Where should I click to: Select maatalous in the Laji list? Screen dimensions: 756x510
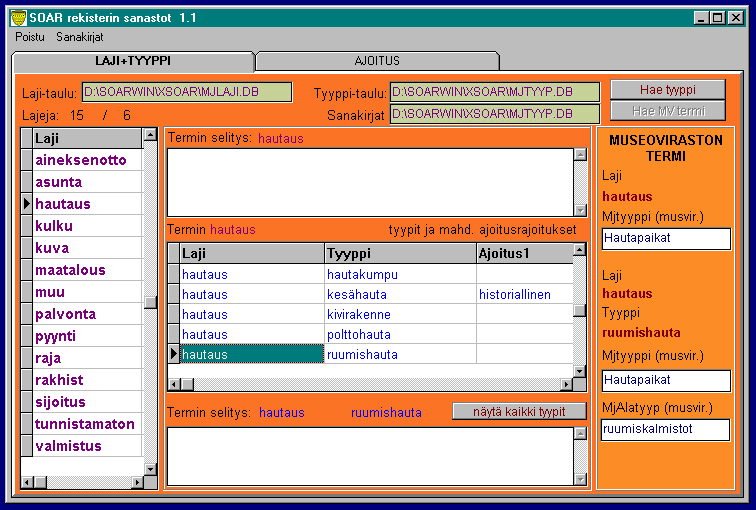point(70,270)
